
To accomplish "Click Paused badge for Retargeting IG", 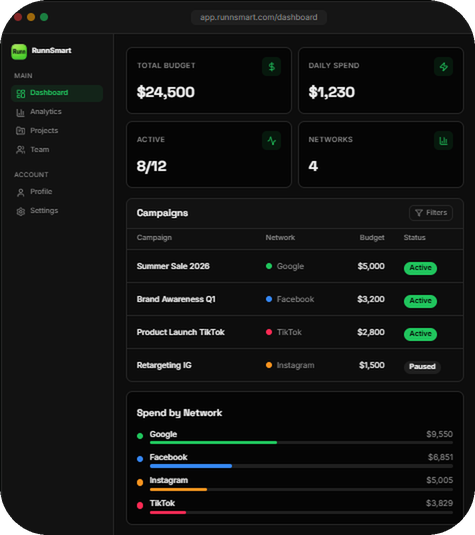I will [x=422, y=367].
